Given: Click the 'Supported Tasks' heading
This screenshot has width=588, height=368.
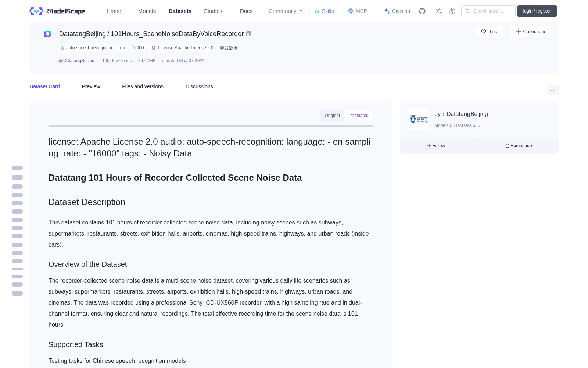Looking at the screenshot, I should (76, 344).
